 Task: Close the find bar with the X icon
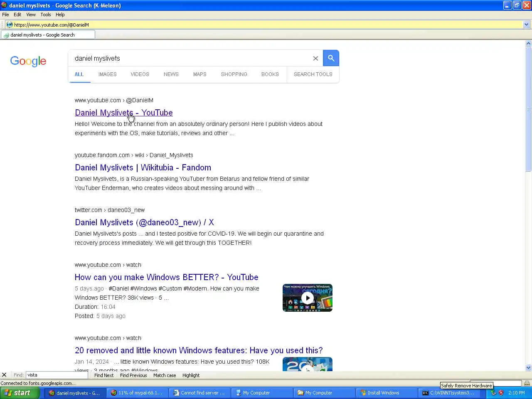4,375
